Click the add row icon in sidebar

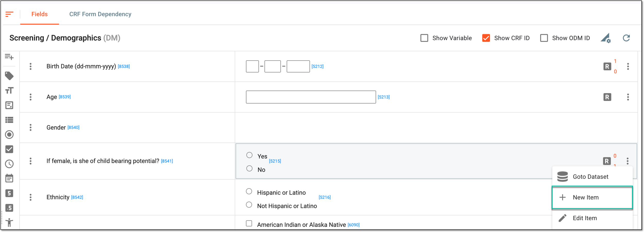click(9, 57)
